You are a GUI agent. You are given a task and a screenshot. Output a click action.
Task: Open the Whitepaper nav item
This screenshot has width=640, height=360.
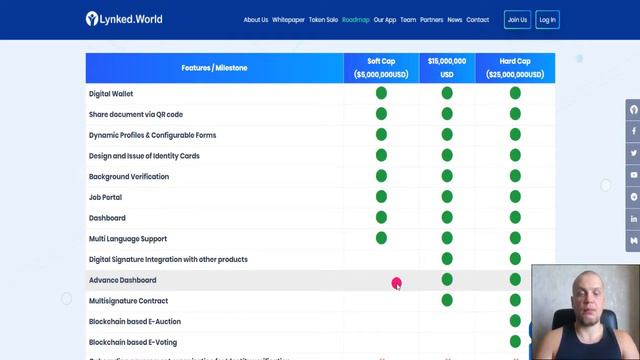point(288,20)
